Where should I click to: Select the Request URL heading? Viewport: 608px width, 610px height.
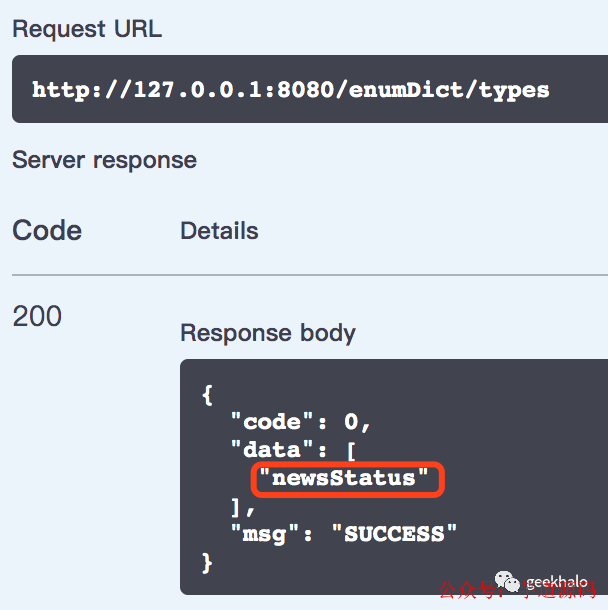click(87, 29)
